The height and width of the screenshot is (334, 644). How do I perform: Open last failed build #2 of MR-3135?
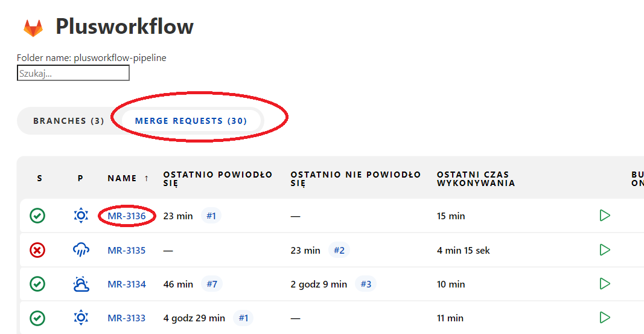(339, 250)
